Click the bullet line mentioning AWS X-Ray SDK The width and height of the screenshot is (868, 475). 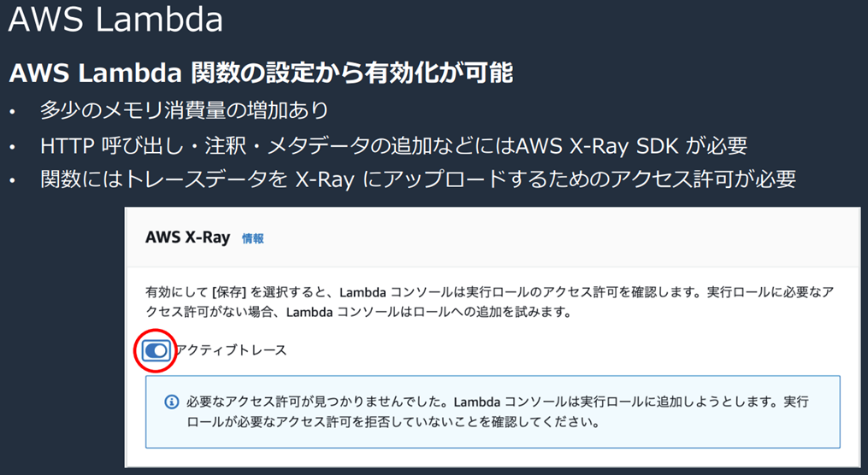pyautogui.click(x=393, y=145)
